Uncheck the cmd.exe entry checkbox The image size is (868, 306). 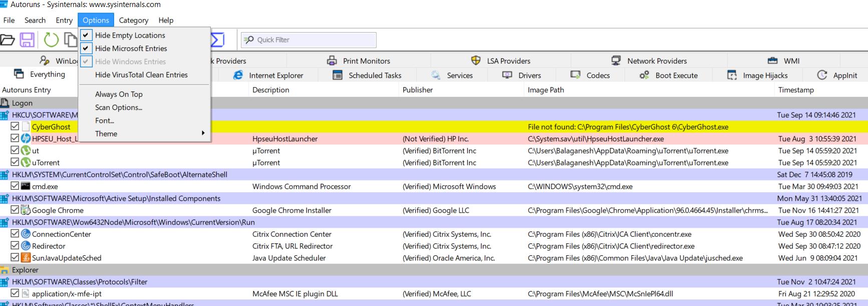15,186
